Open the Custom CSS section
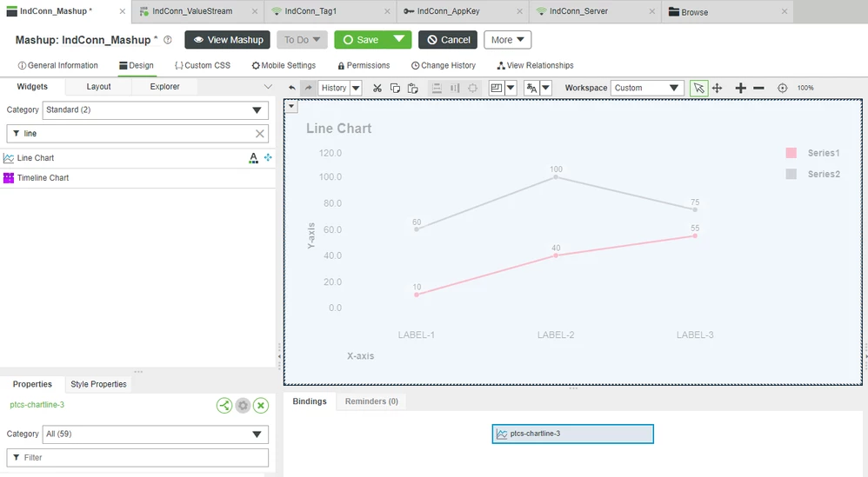Screen dimensions: 868x477 click(x=203, y=65)
